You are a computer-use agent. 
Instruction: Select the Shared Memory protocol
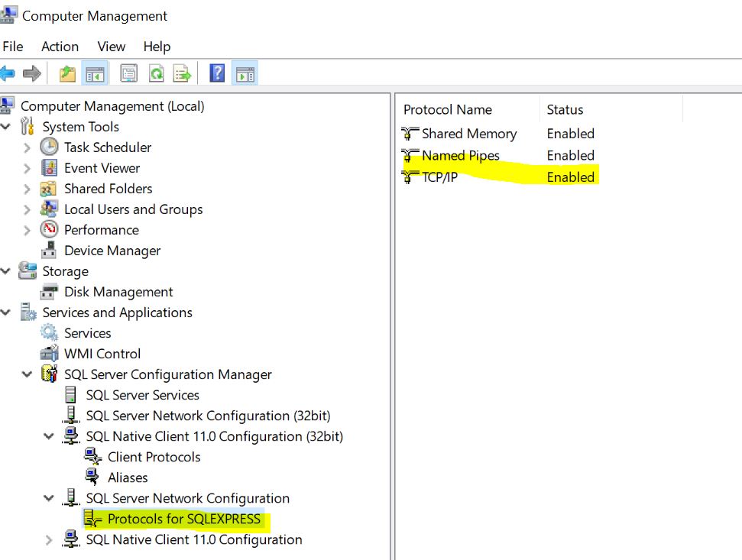point(469,134)
